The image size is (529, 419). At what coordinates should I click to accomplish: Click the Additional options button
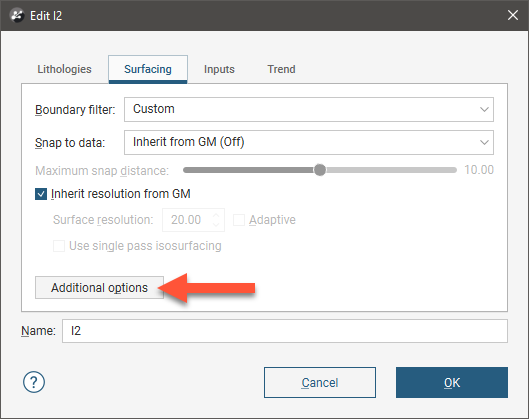[x=99, y=288]
